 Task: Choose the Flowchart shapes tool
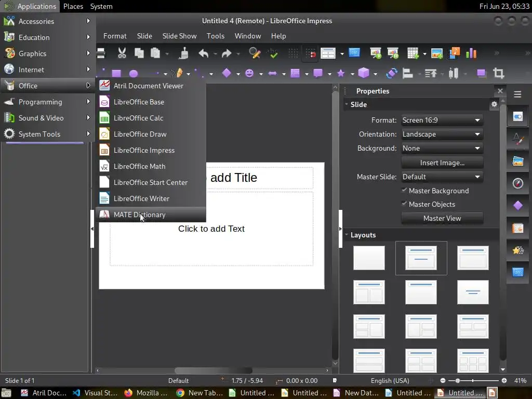tap(295, 73)
